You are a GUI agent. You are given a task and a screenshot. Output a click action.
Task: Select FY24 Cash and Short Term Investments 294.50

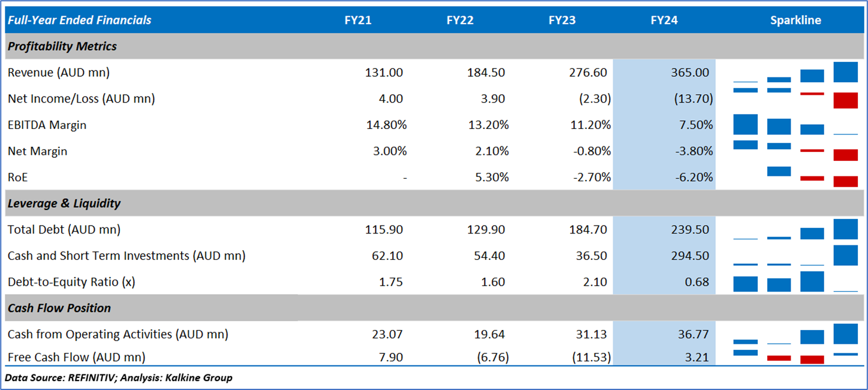click(x=689, y=256)
